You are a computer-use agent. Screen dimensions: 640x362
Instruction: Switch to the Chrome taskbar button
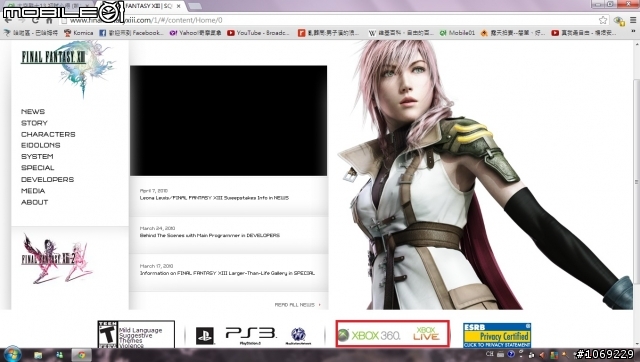pyautogui.click(x=82, y=355)
